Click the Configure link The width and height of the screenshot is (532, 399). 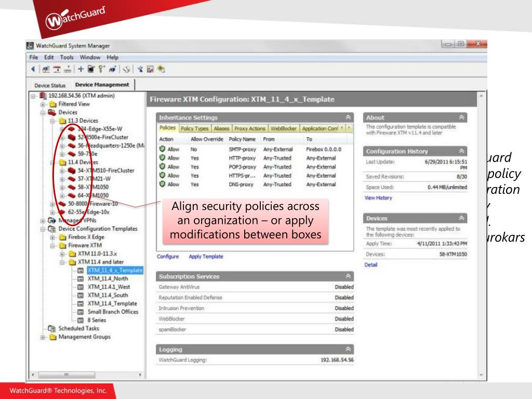coord(168,257)
